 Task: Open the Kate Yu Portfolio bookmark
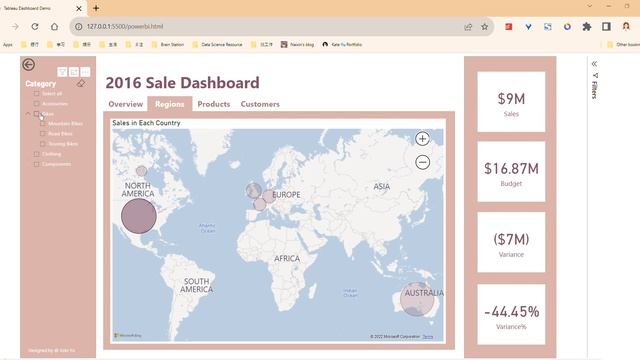click(342, 44)
